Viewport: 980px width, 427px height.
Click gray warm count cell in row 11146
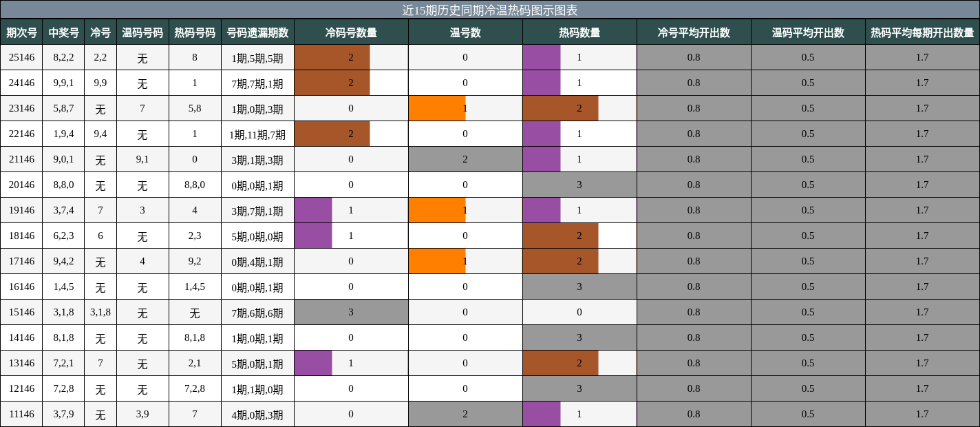click(x=465, y=414)
